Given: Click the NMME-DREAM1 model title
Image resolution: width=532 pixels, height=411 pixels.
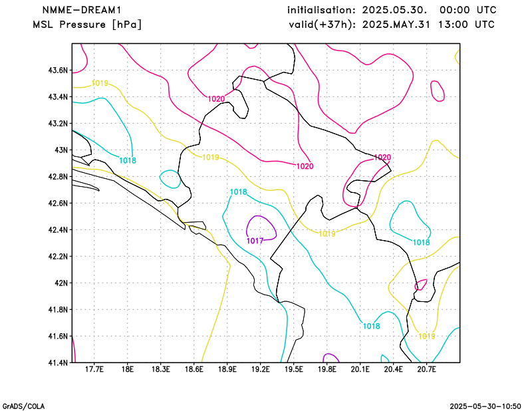Looking at the screenshot, I should coord(82,10).
